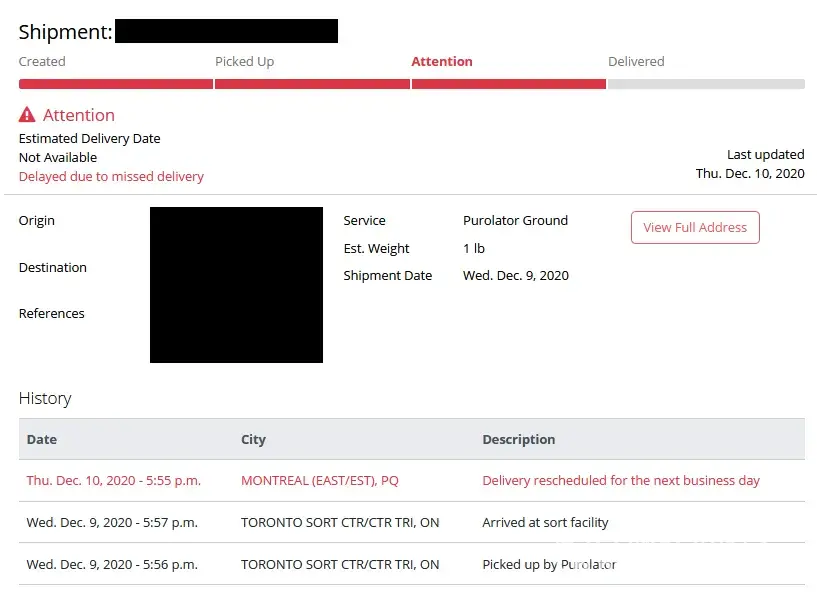817x595 pixels.
Task: Click the MONTREAL (EAST/EST), PQ city entry
Action: click(x=320, y=480)
